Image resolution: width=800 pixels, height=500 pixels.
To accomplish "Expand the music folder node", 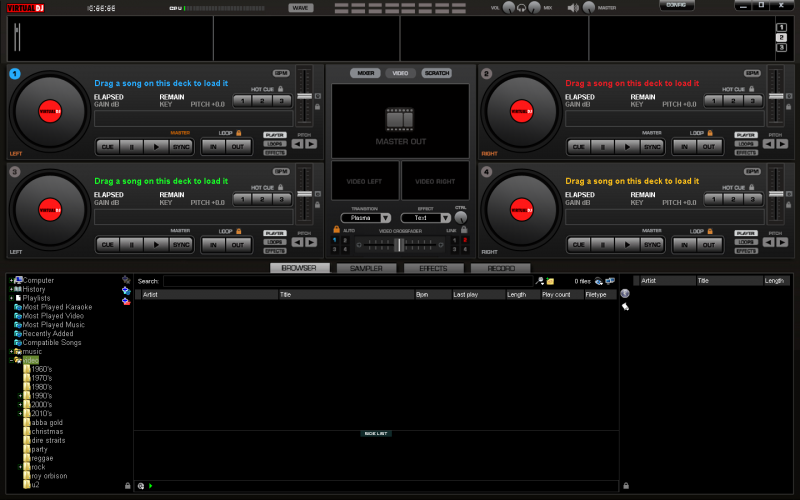I will click(x=11, y=352).
